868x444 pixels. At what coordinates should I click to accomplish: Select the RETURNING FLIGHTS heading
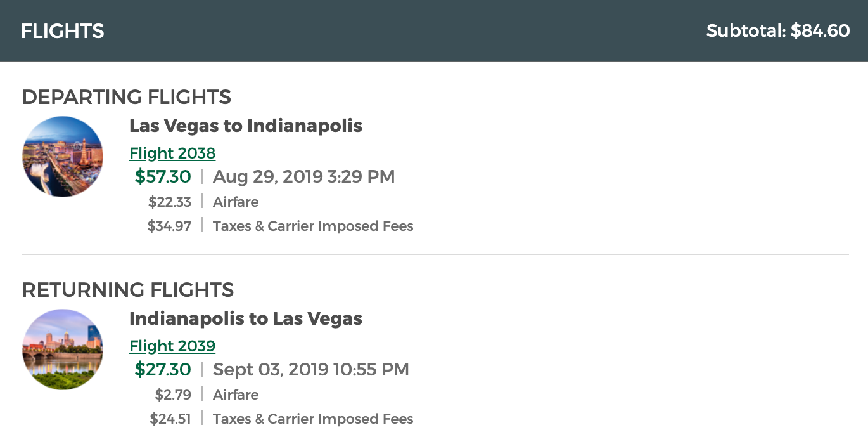coord(127,291)
